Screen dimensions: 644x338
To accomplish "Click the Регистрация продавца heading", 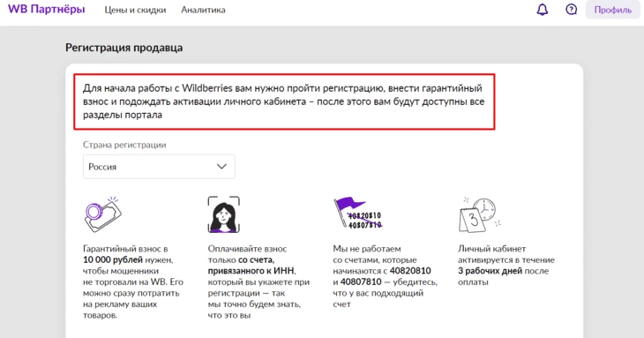I will [124, 48].
